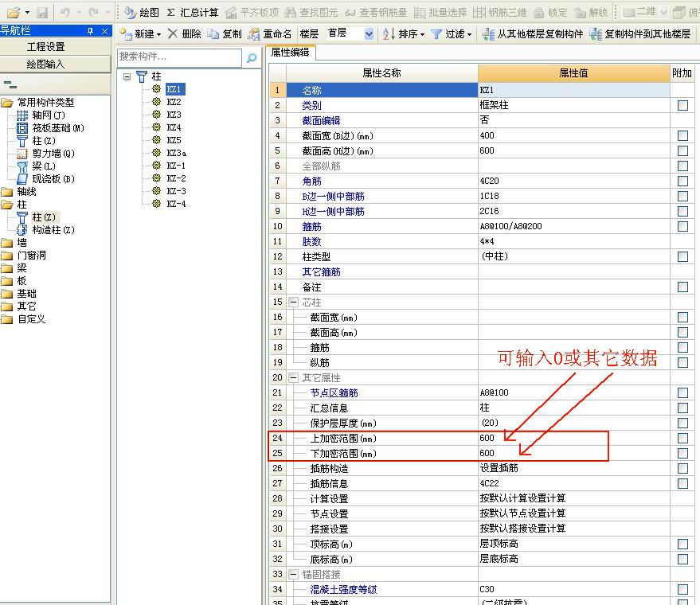
Task: Open 钢筋三维 rebar 3D view
Action: (x=500, y=13)
